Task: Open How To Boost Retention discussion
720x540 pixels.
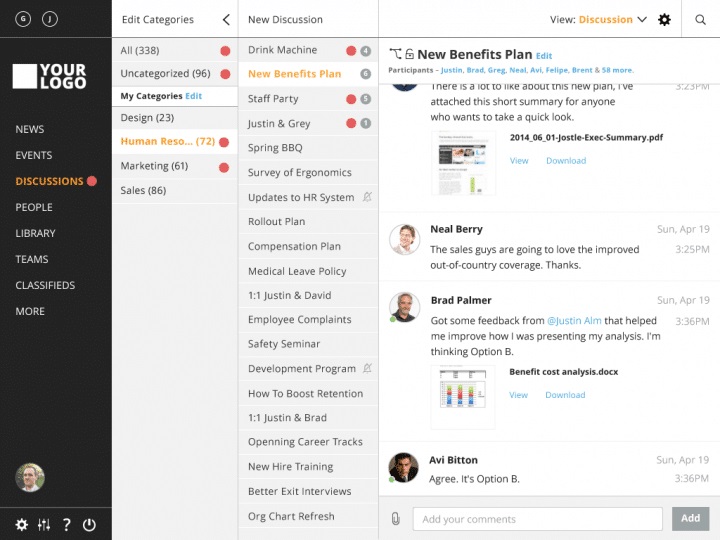Action: 308,394
